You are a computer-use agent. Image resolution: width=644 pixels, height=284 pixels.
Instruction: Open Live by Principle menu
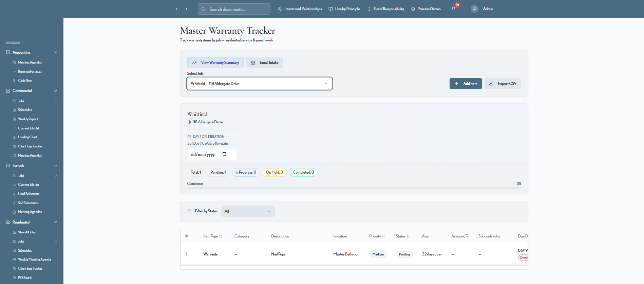coord(344,9)
